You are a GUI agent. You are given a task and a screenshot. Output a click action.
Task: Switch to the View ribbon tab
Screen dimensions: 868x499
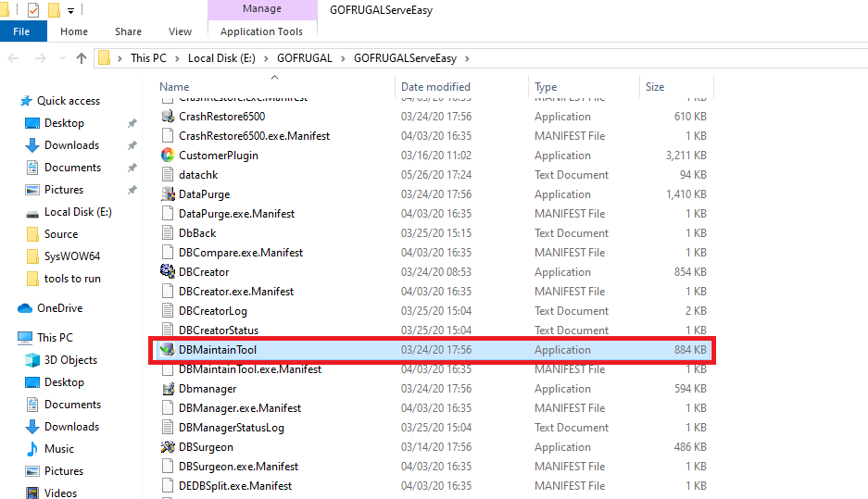coord(180,31)
